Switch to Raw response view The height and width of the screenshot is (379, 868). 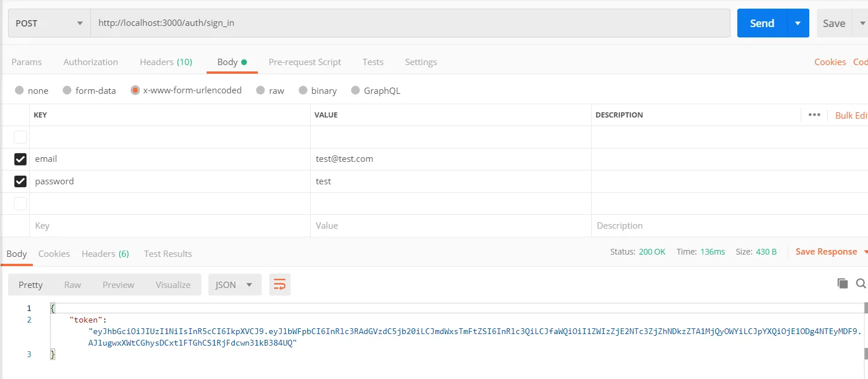click(x=73, y=285)
